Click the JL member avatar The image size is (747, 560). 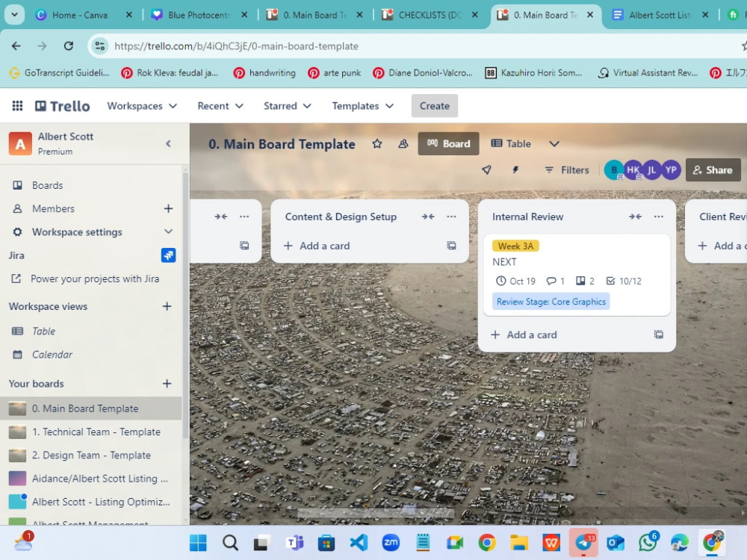tap(651, 170)
